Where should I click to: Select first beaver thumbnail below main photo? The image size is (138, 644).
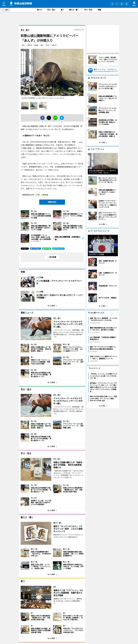click(x=25, y=106)
